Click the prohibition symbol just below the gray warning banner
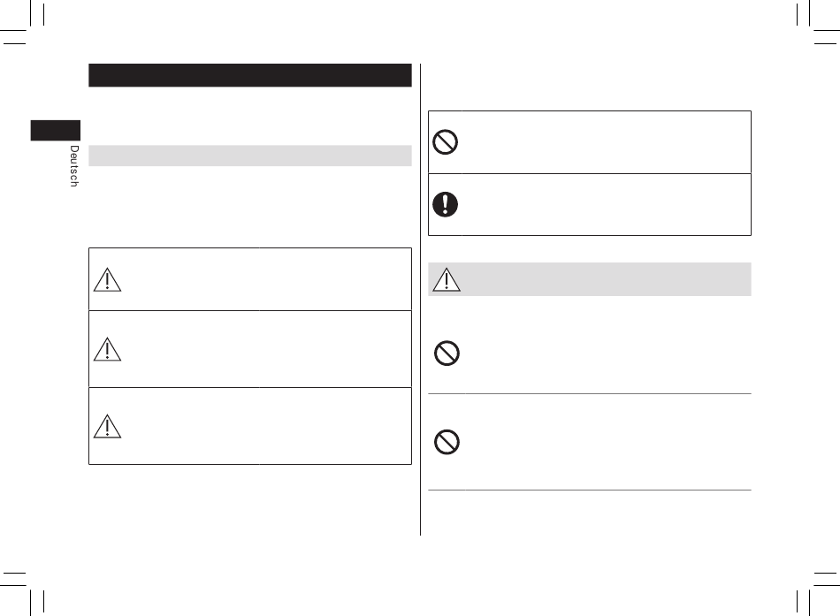This screenshot has width=840, height=616. pos(447,353)
